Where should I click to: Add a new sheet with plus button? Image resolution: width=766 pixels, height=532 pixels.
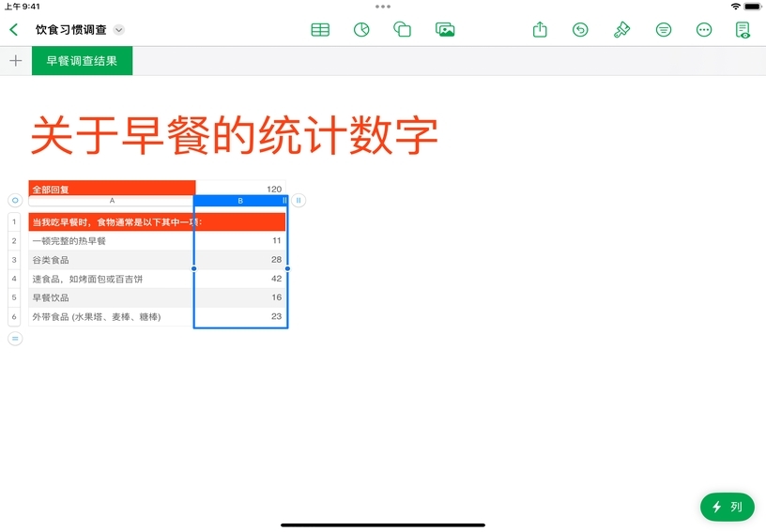tap(15, 61)
